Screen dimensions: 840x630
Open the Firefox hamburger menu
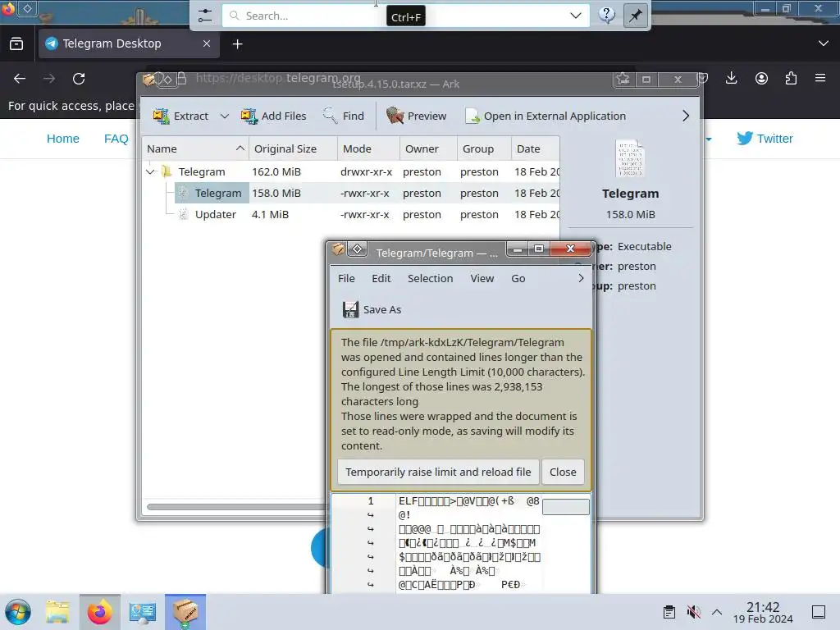[x=820, y=79]
